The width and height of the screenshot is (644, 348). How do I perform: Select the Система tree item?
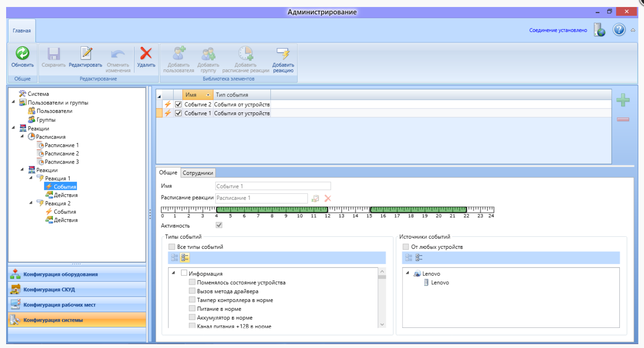pyautogui.click(x=38, y=94)
